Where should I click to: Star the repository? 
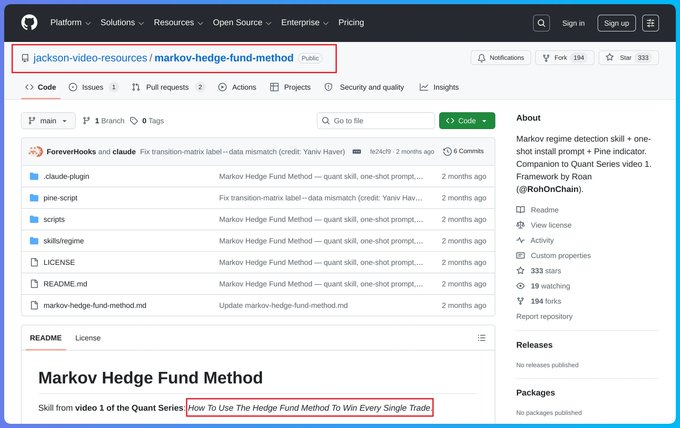pyautogui.click(x=629, y=58)
